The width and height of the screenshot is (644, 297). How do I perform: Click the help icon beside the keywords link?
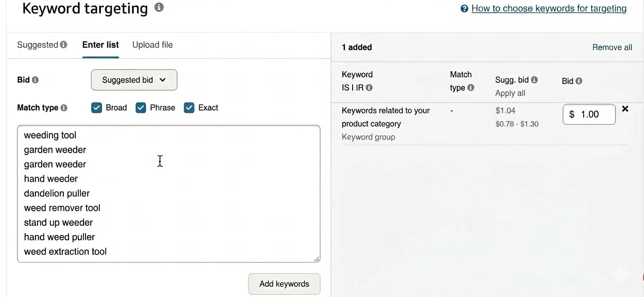point(464,8)
